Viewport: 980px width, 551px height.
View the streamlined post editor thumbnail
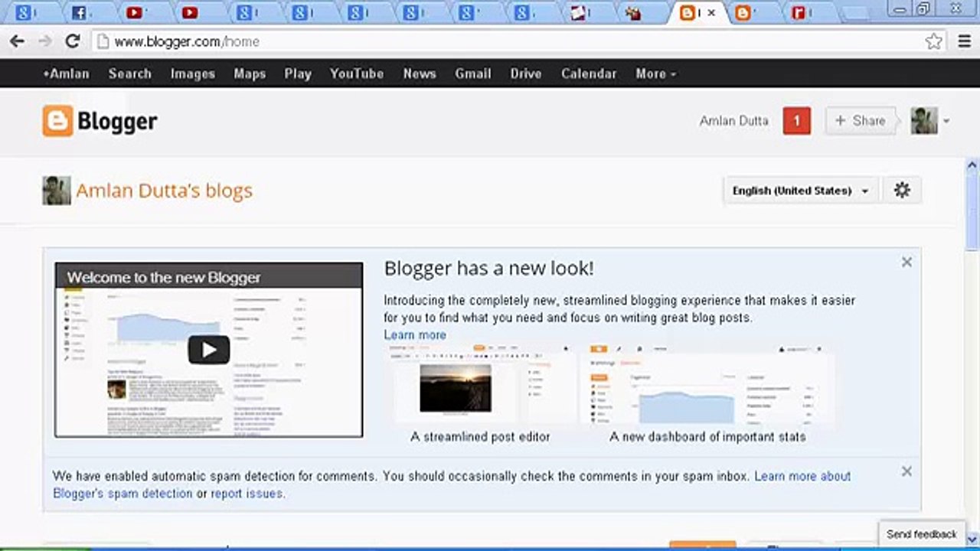click(481, 386)
